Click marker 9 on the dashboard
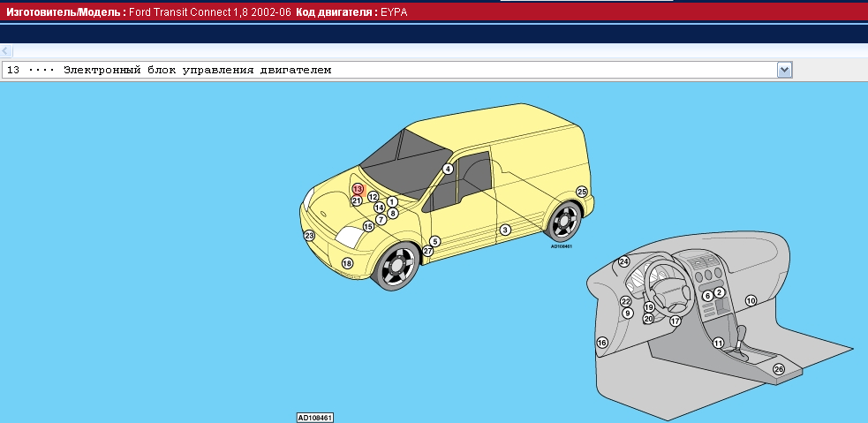Screen dimensions: 868x423 click(627, 313)
